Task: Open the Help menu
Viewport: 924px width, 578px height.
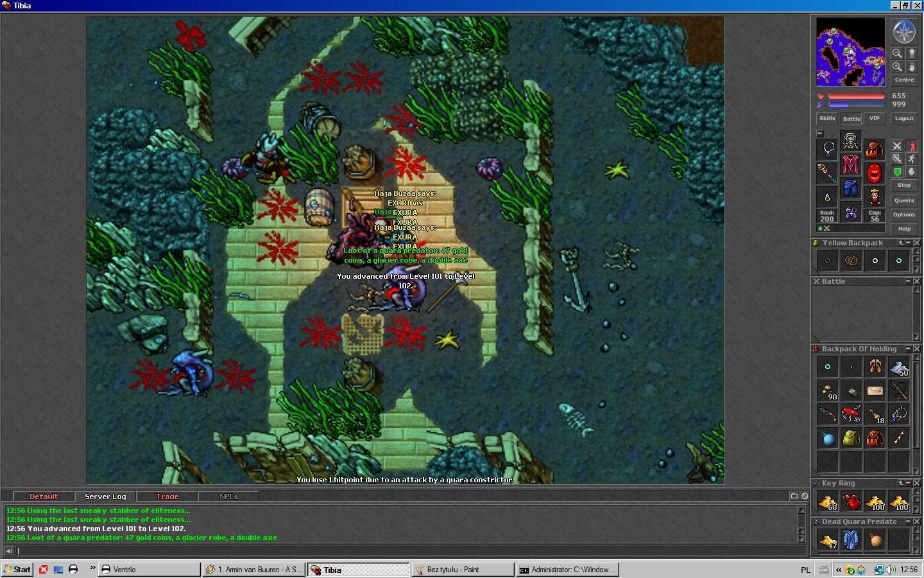Action: (x=904, y=229)
